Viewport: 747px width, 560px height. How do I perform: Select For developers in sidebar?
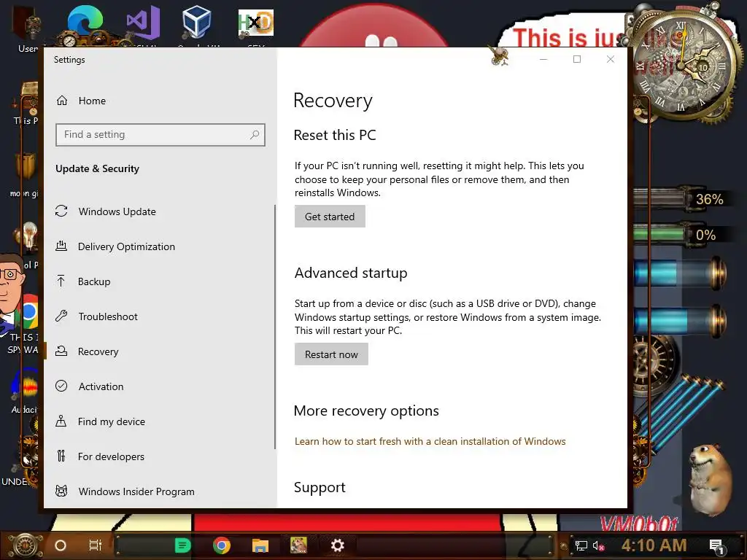coord(111,456)
